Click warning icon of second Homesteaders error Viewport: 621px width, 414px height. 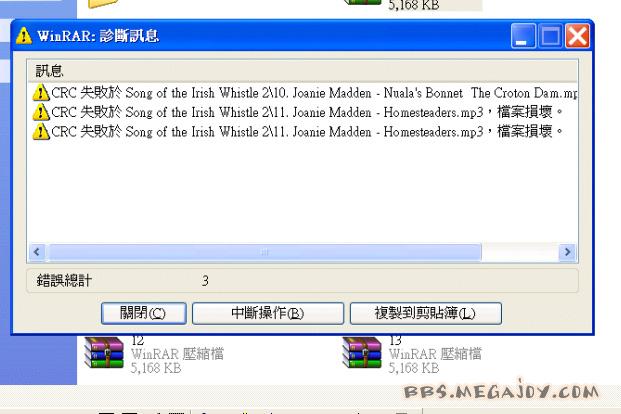coord(40,132)
